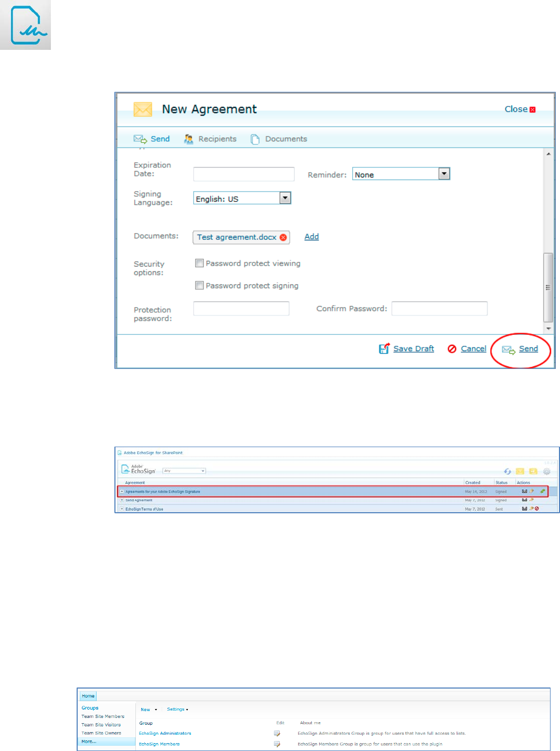Image resolution: width=560 pixels, height=751 pixels.
Task: Click the refresh icon in EchoSign toolbar
Action: click(x=508, y=471)
